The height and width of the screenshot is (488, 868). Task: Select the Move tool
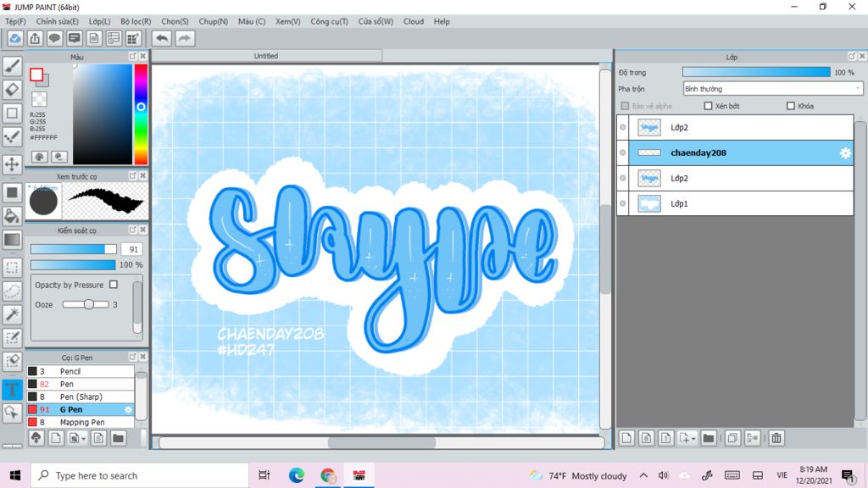[x=12, y=164]
